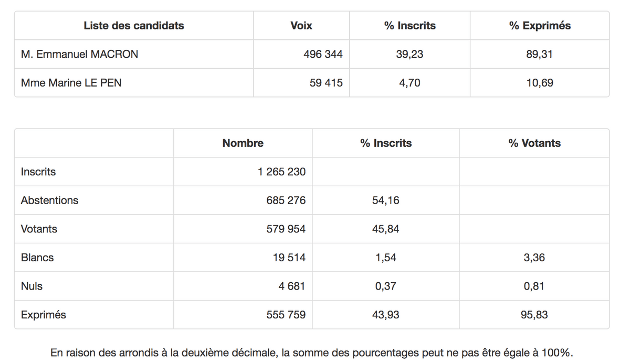Click the 'Abstentions' row label
This screenshot has width=630, height=364.
click(x=50, y=200)
